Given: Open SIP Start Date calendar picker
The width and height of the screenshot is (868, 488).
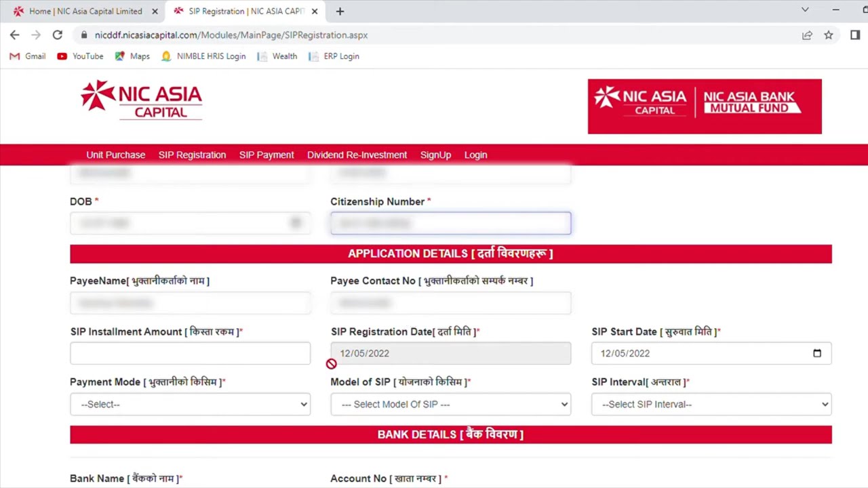Looking at the screenshot, I should (x=817, y=353).
